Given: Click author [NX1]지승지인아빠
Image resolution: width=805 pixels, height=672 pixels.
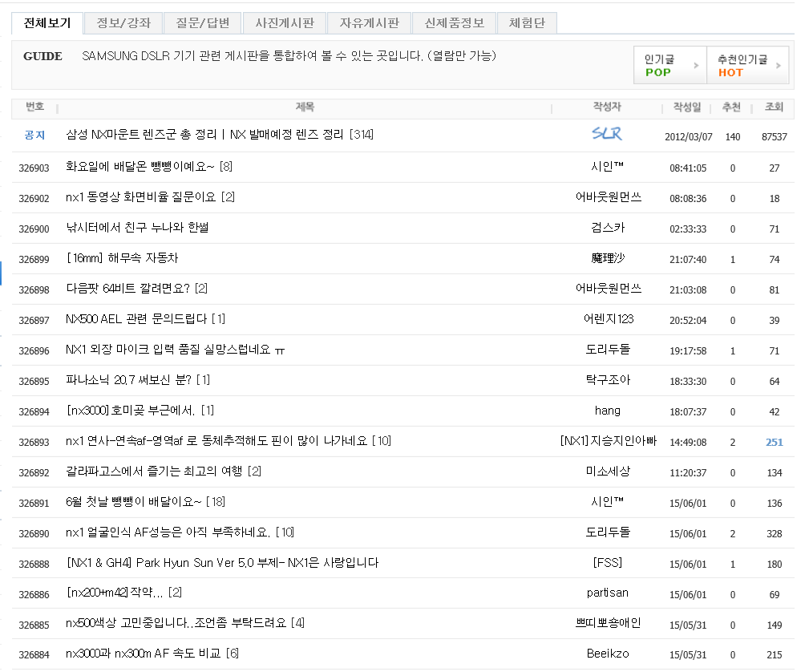Looking at the screenshot, I should (608, 441).
